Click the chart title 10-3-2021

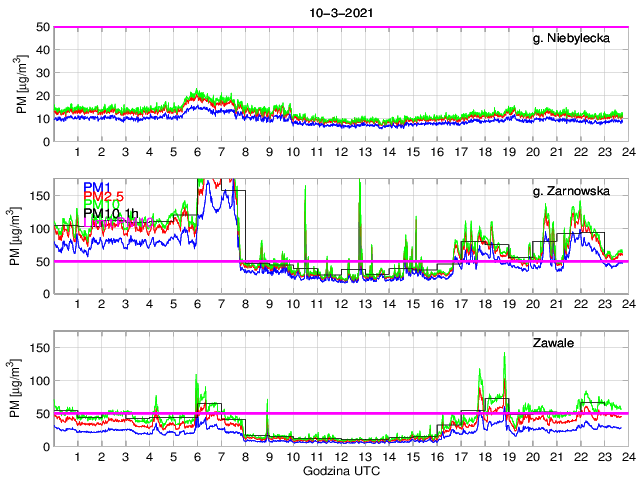coord(341,13)
